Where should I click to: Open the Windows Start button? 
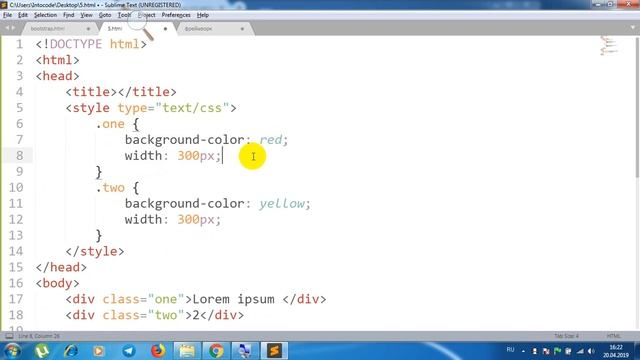pyautogui.click(x=12, y=351)
